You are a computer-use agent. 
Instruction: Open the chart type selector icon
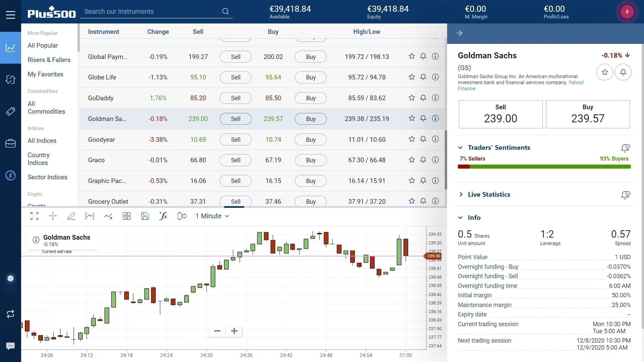tap(90, 216)
